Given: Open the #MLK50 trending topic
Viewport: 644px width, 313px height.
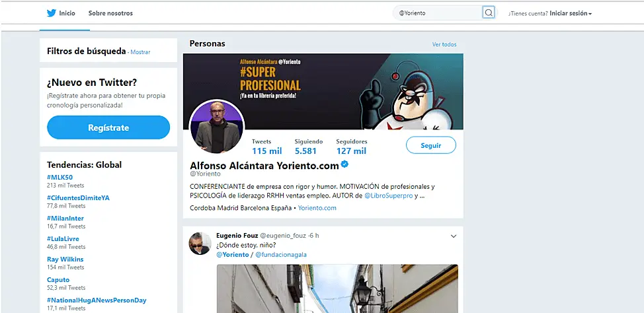Looking at the screenshot, I should coord(60,178).
